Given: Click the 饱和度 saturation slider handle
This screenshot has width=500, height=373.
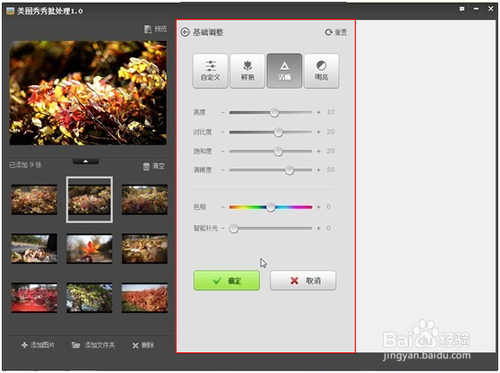Looking at the screenshot, I should pyautogui.click(x=278, y=152).
